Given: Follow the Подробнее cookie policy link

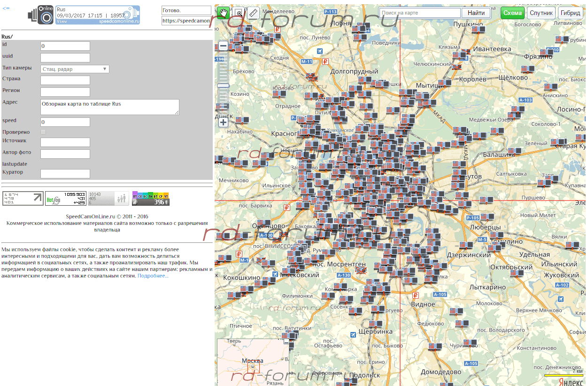Looking at the screenshot, I should pyautogui.click(x=153, y=276).
